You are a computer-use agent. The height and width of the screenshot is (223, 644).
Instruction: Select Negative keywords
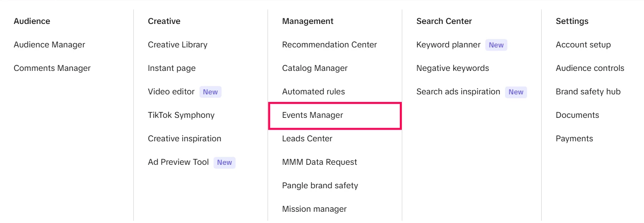(452, 68)
